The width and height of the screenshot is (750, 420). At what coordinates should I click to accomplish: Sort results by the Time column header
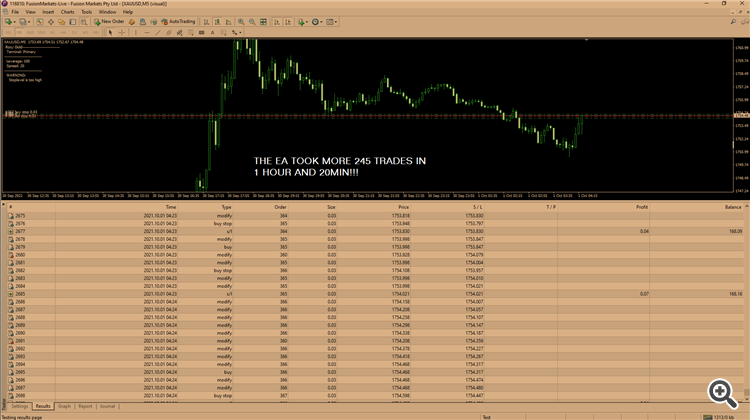pyautogui.click(x=116, y=207)
